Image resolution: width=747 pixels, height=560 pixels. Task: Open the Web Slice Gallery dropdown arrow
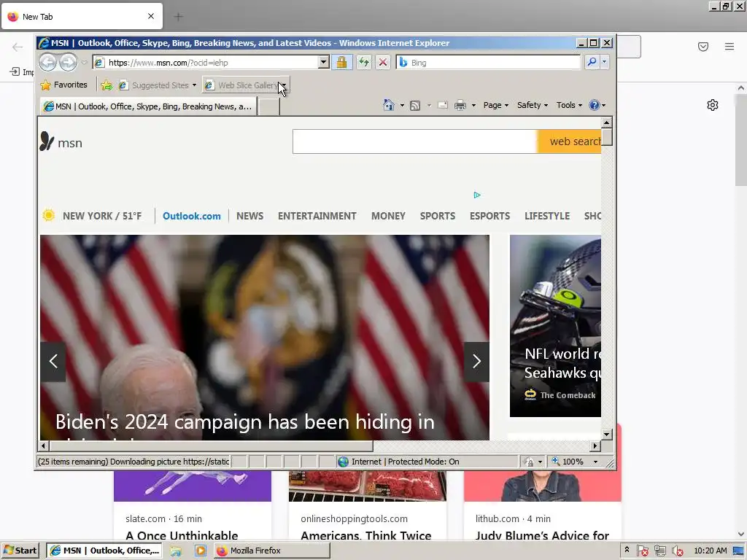284,85
